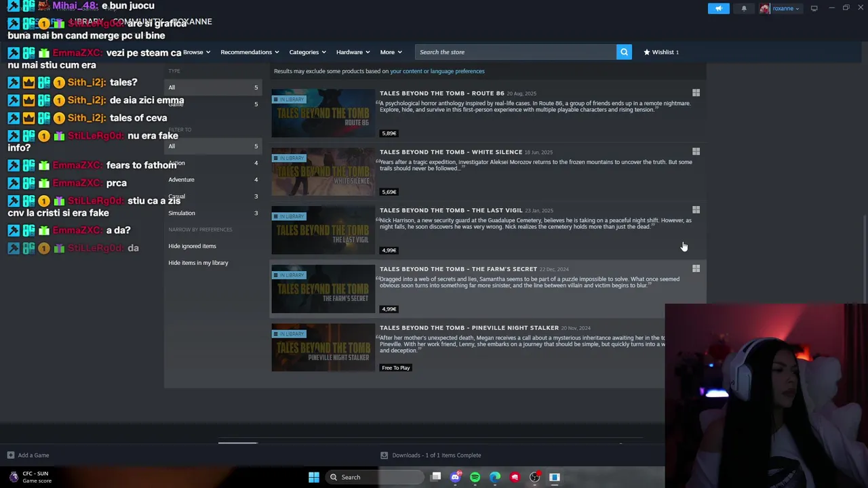
Task: Click the Route 86 game thumbnail
Action: coord(323,113)
